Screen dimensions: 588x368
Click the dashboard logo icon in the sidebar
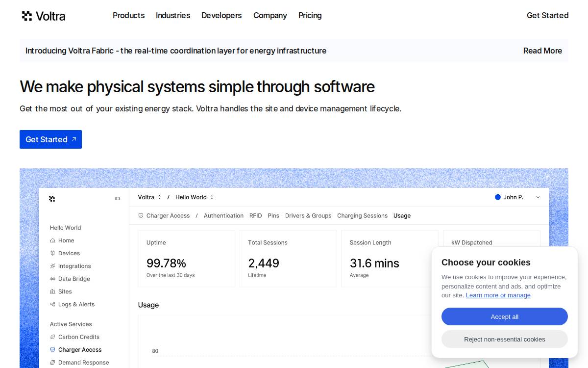pos(52,199)
